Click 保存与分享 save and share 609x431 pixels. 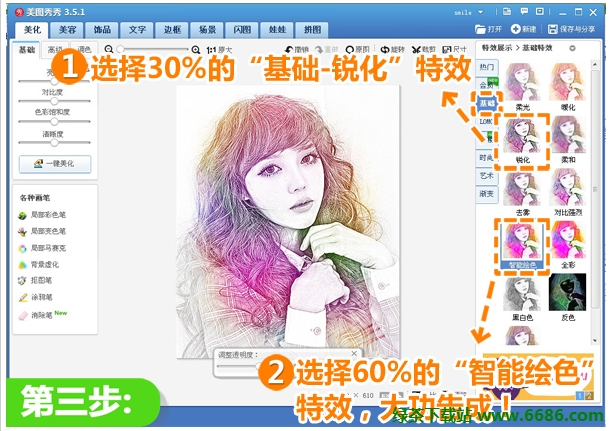click(571, 29)
